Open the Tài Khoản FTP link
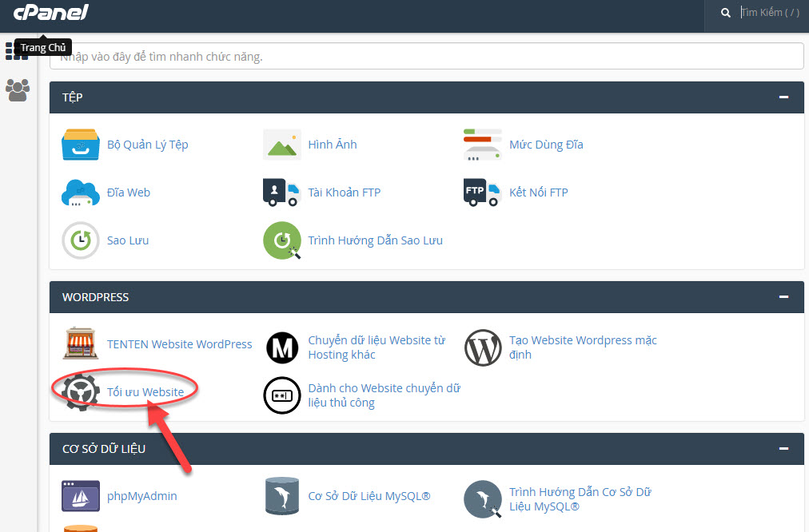This screenshot has width=809, height=532. [344, 193]
